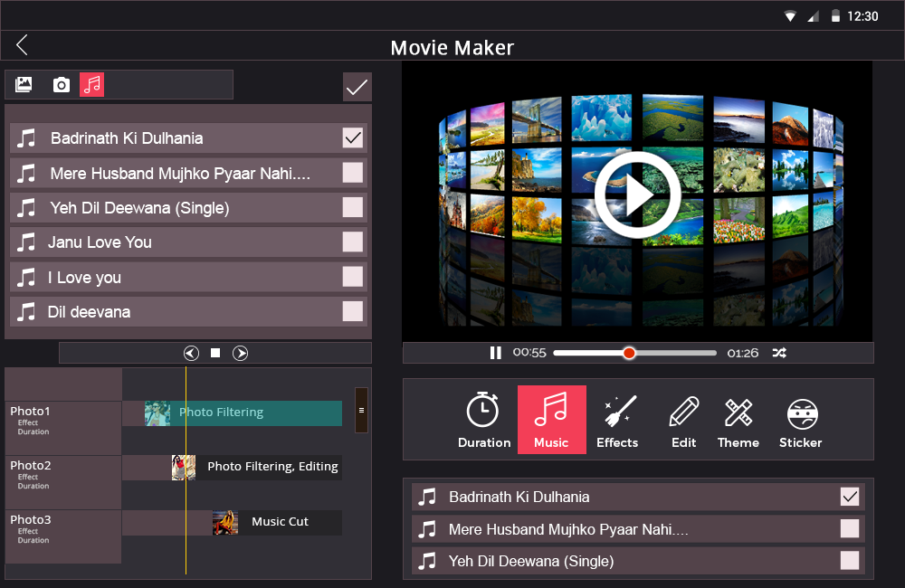Click the video seek bar track

tap(635, 353)
